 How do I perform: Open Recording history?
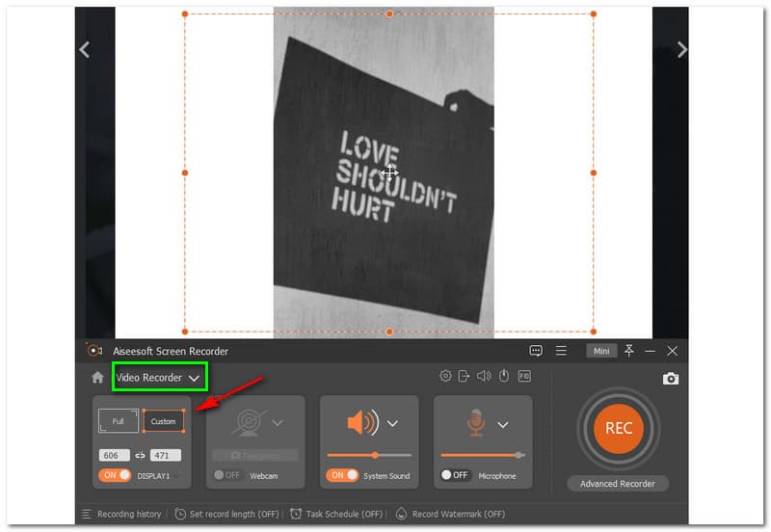(121, 514)
